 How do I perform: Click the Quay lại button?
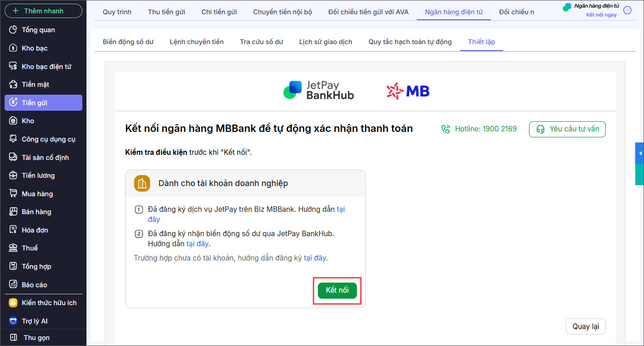[586, 326]
